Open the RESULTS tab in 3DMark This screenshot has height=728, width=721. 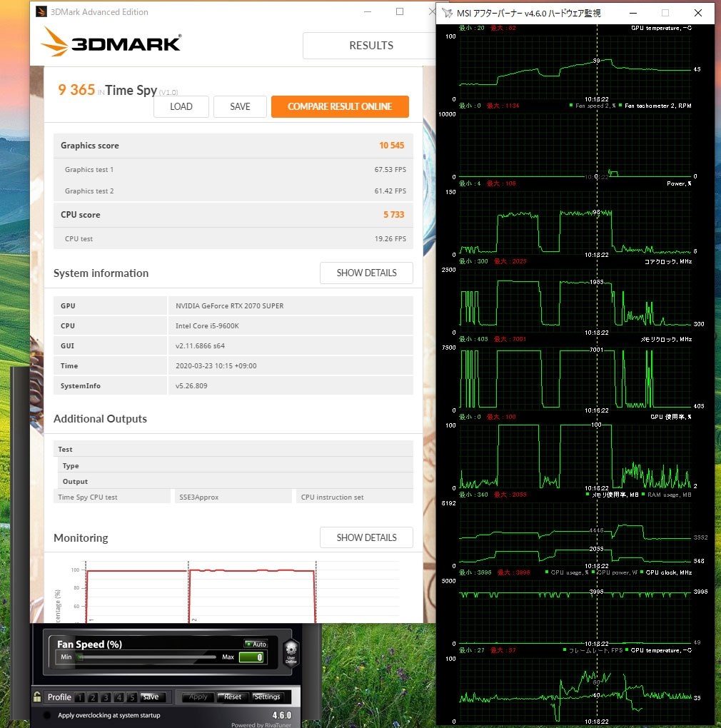tap(371, 46)
